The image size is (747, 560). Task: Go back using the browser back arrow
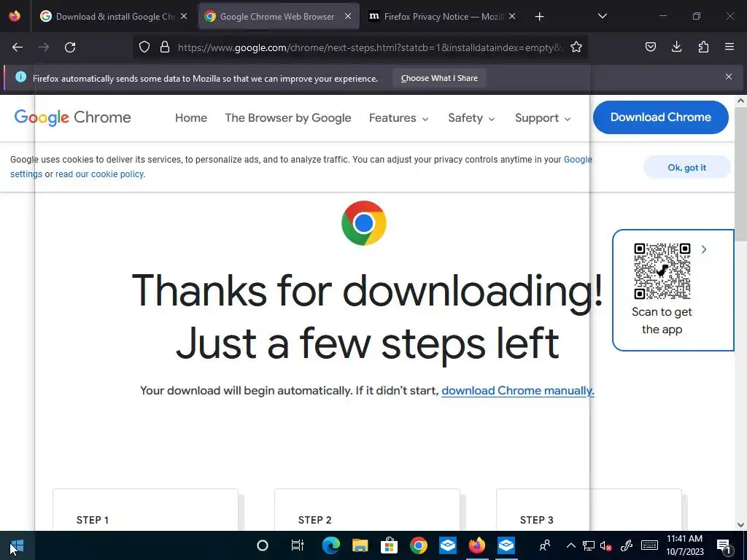click(x=18, y=47)
